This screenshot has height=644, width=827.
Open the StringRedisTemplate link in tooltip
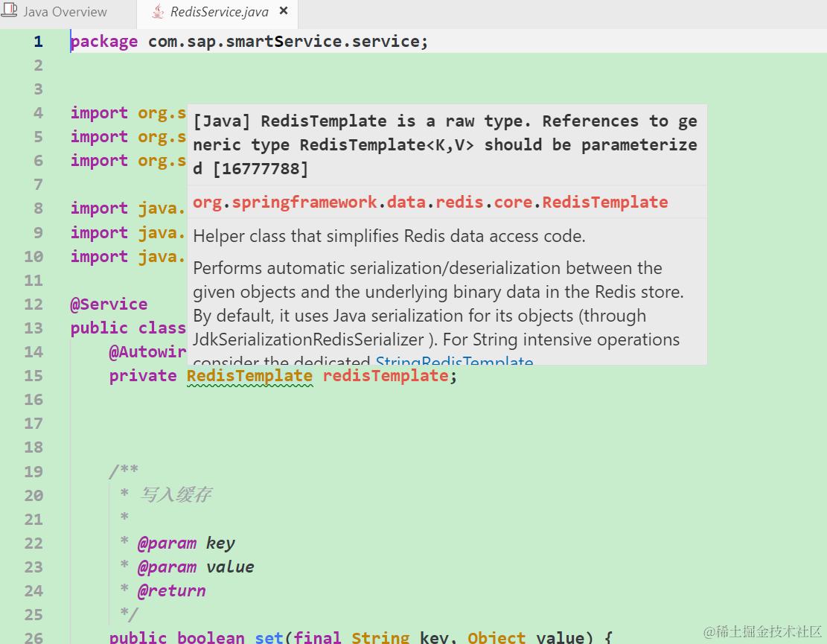point(454,361)
